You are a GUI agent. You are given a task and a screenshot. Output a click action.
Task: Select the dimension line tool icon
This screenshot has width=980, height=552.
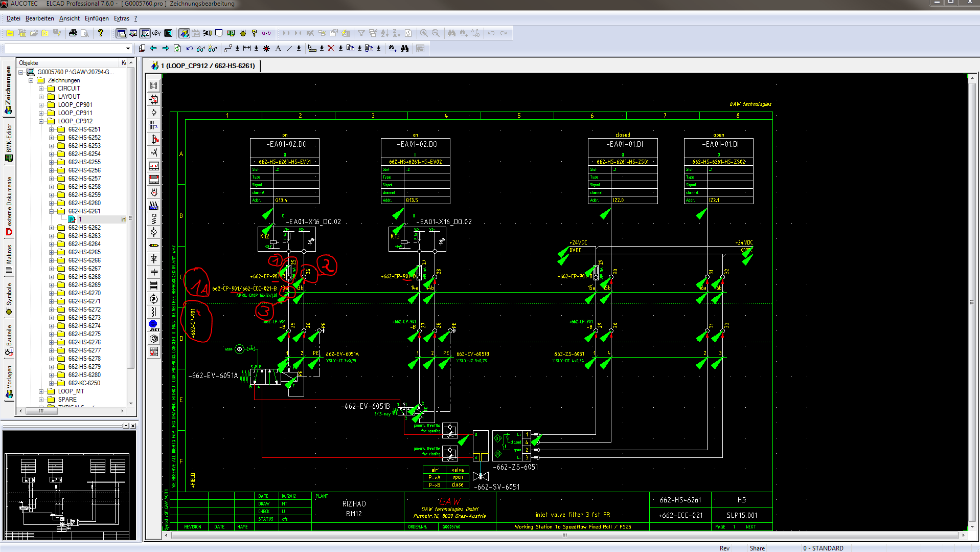(247, 49)
